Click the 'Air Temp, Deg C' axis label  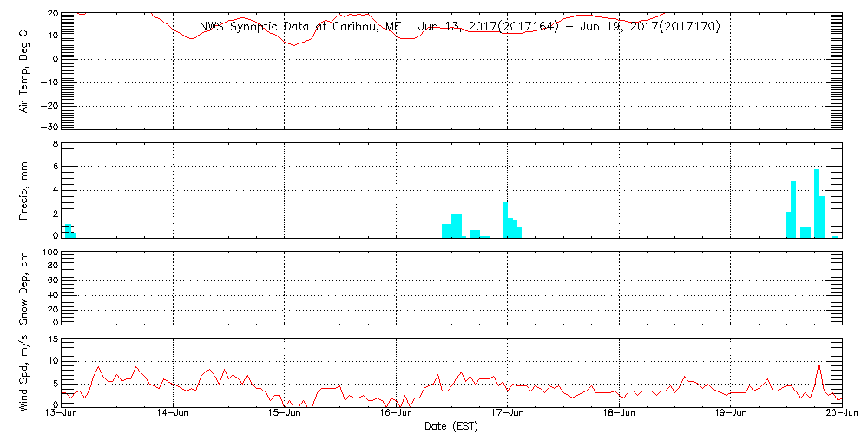click(24, 69)
